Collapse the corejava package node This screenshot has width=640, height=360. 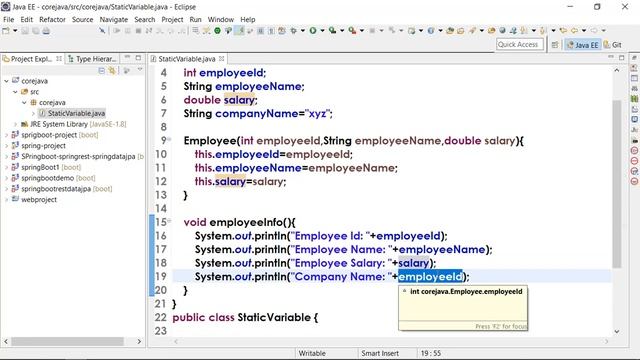pos(24,102)
